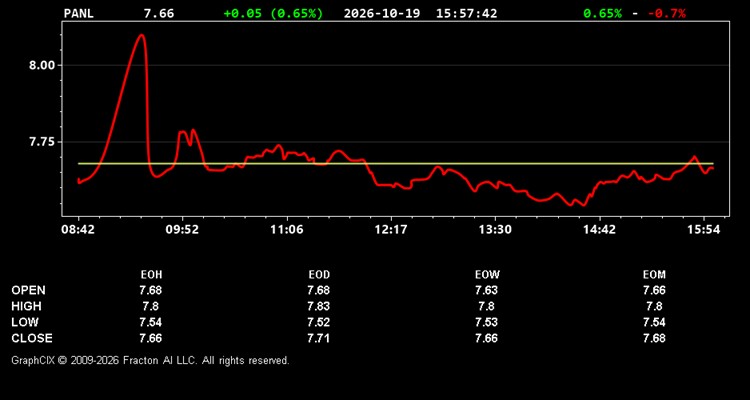Select EOD HIGH value 7.83

(319, 306)
